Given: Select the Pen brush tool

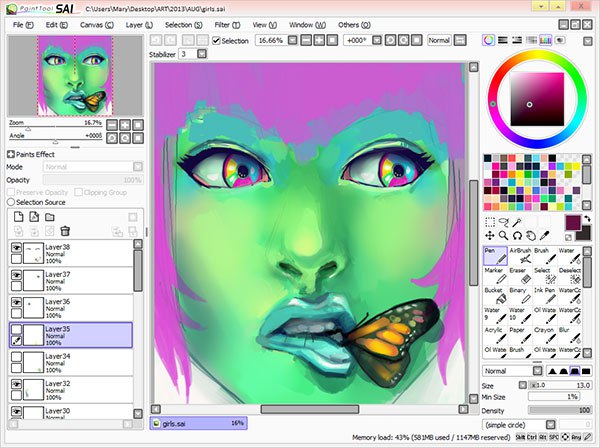Looking at the screenshot, I should click(495, 256).
